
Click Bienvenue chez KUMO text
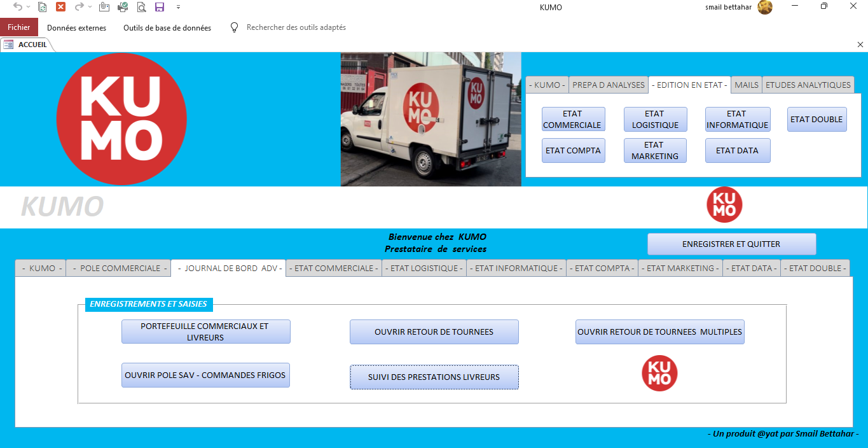tap(437, 237)
